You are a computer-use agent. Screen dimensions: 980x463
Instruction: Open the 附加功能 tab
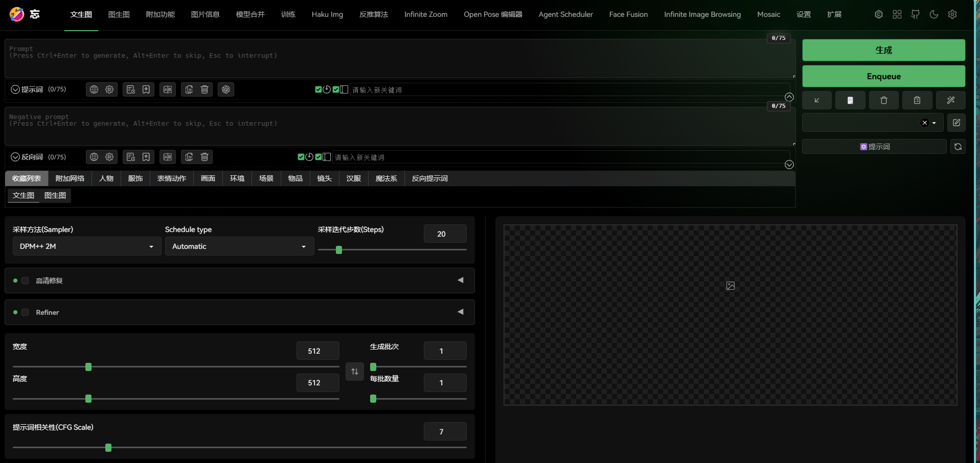tap(161, 14)
